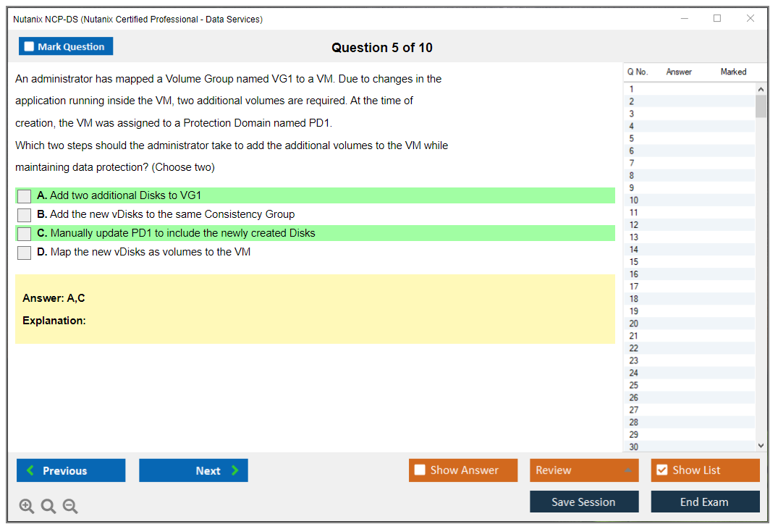Click the End Exam button
The height and width of the screenshot is (532, 778).
point(704,502)
